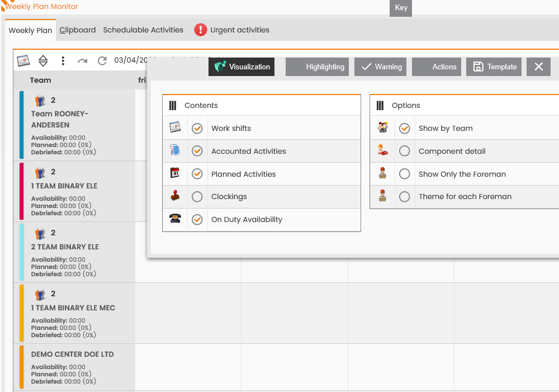Click the up-down sort arrows toolbar icon
This screenshot has width=559, height=392.
[43, 60]
